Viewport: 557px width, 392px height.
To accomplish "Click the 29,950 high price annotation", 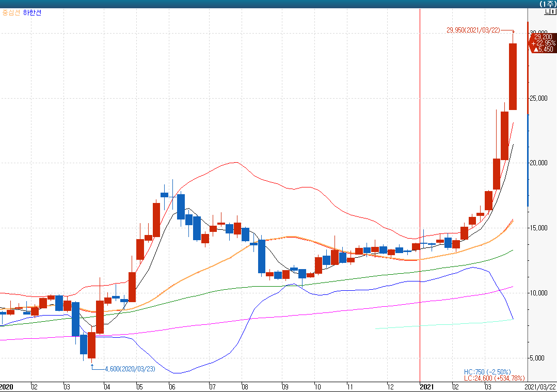I will [x=473, y=30].
